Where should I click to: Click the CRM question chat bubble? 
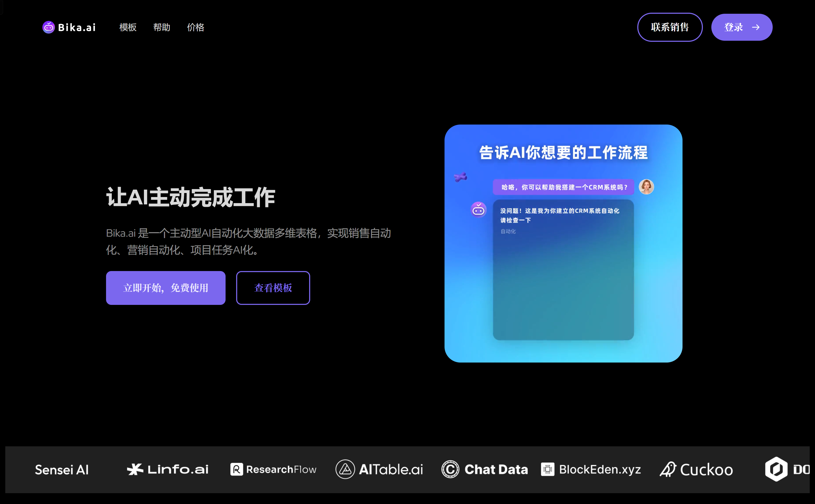(563, 187)
